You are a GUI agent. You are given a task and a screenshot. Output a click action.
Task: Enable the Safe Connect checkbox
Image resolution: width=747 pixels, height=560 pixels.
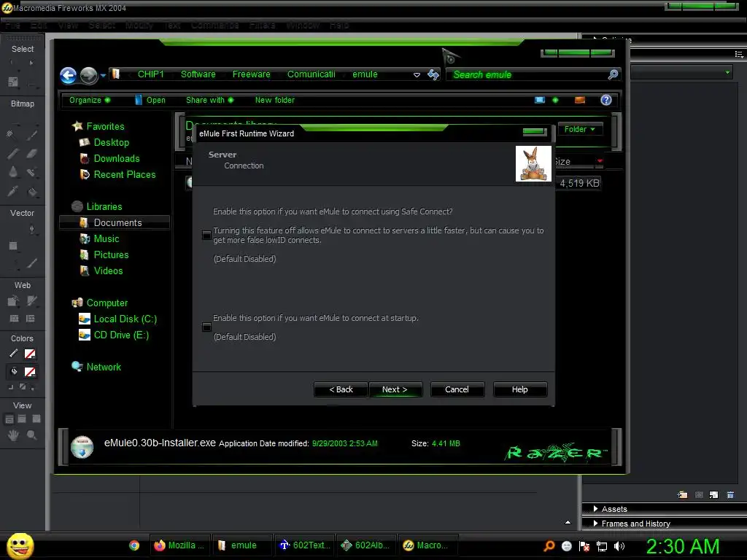(x=206, y=236)
